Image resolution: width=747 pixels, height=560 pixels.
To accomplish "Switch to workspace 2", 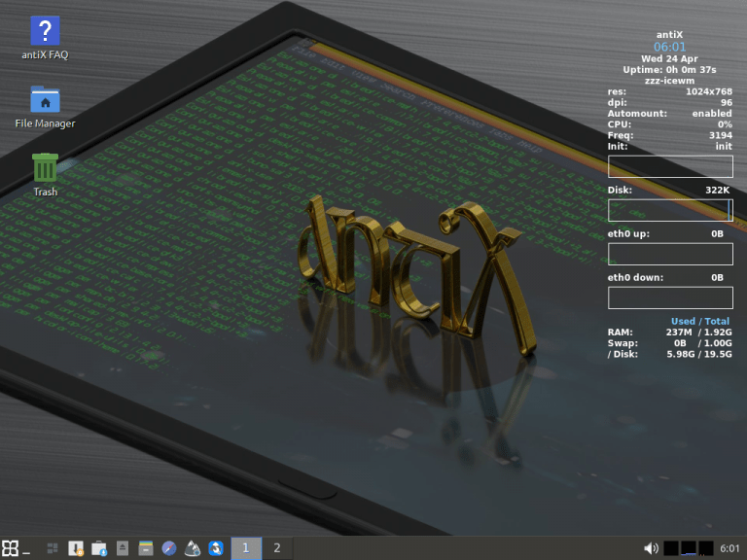I will coord(277,548).
